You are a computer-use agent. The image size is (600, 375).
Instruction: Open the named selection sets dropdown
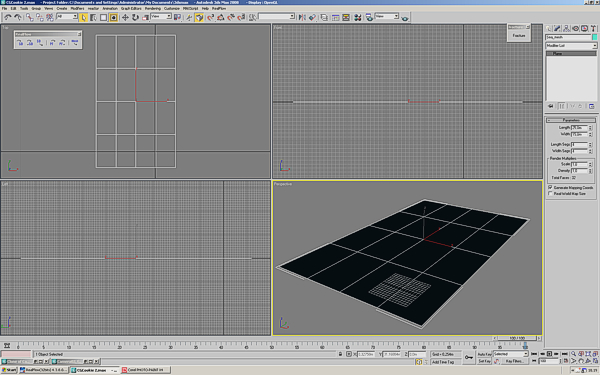tap(277, 16)
